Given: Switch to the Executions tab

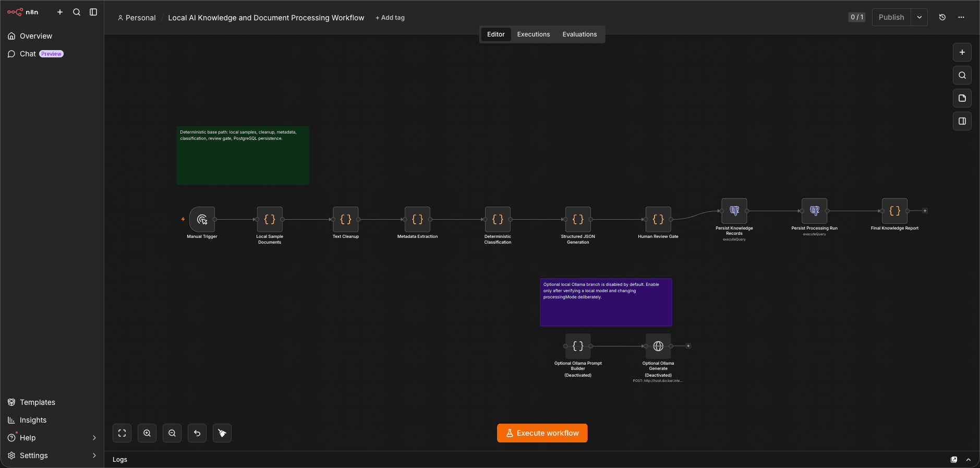Looking at the screenshot, I should (534, 34).
